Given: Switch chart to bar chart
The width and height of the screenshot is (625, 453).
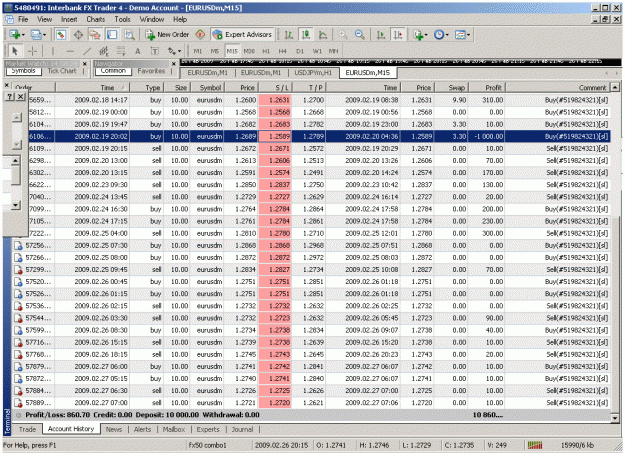Looking at the screenshot, I should click(x=289, y=35).
